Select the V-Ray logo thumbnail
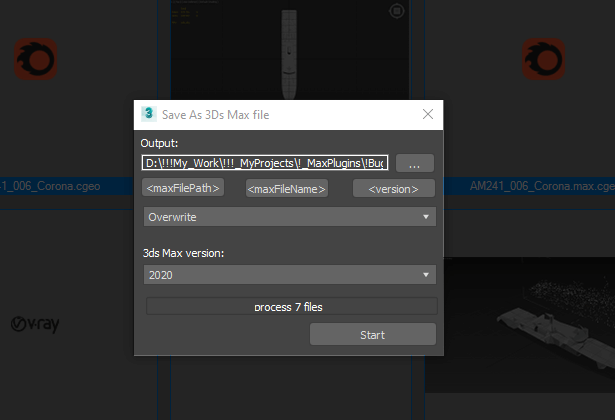Screen dimensions: 615x420 pos(35,324)
